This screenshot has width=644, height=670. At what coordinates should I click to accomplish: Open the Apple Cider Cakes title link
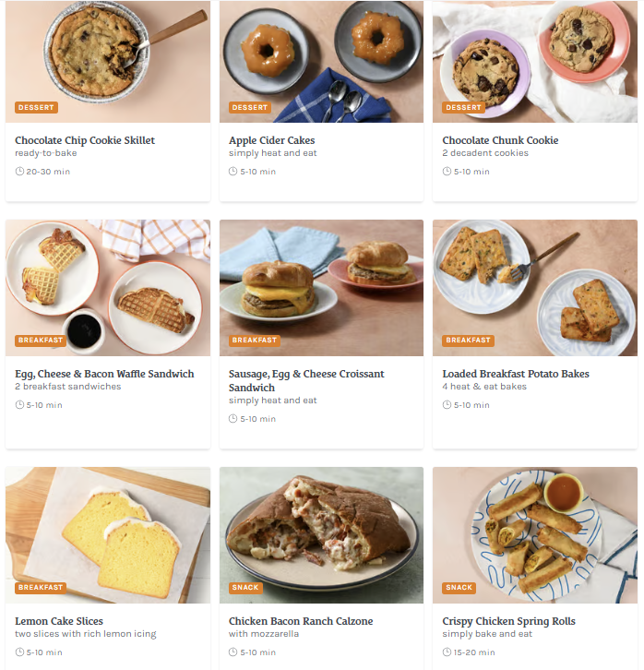point(271,140)
